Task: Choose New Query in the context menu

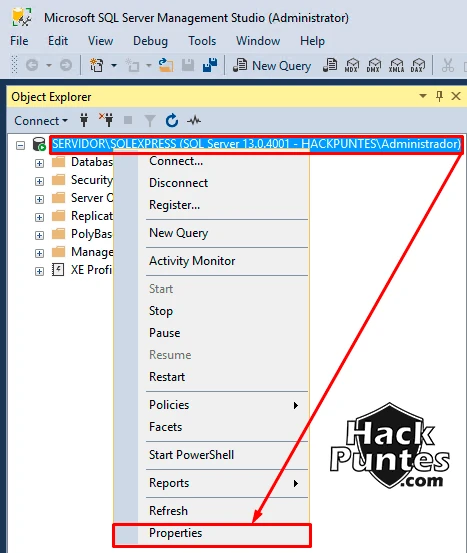Action: click(211, 233)
